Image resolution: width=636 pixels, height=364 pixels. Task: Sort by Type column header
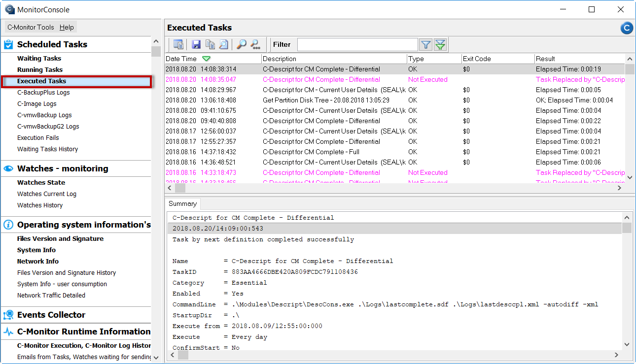coord(434,59)
